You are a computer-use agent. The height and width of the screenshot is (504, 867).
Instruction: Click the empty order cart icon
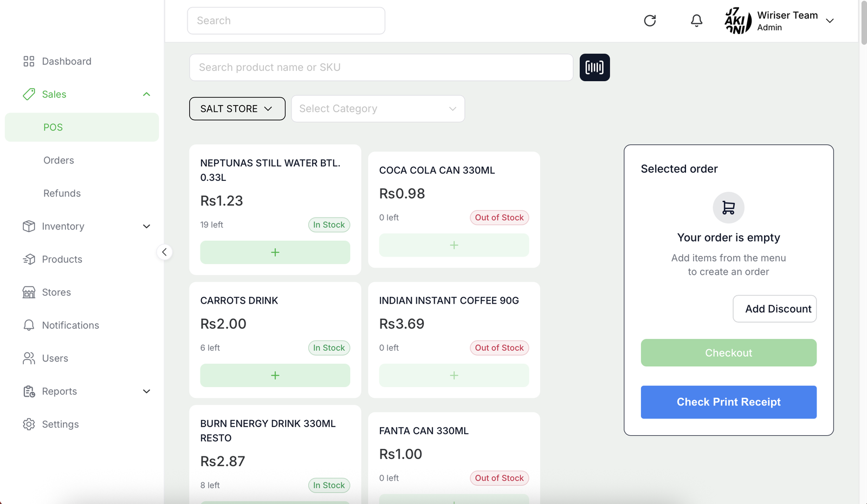[x=728, y=207]
